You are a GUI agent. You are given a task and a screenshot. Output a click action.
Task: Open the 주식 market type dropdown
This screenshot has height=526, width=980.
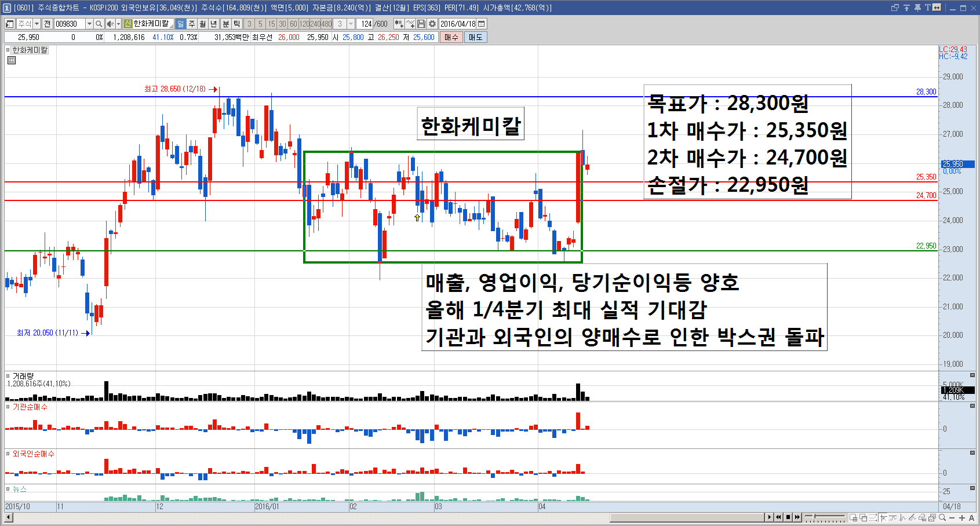[x=37, y=24]
